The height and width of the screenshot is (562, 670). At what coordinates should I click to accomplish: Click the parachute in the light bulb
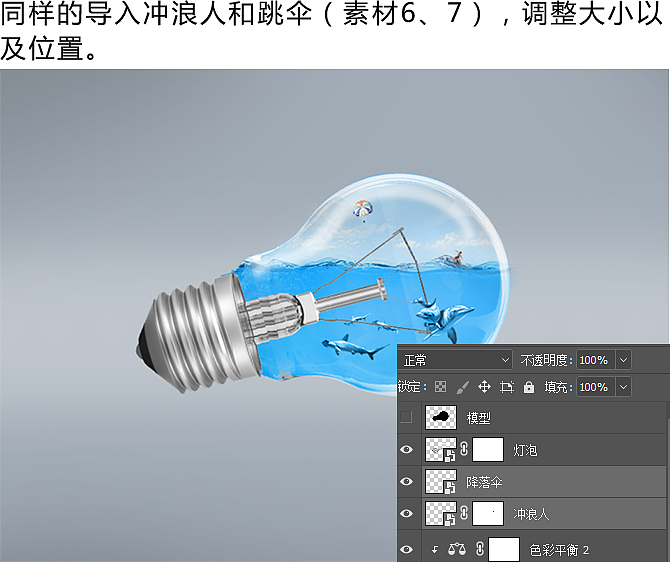[363, 210]
